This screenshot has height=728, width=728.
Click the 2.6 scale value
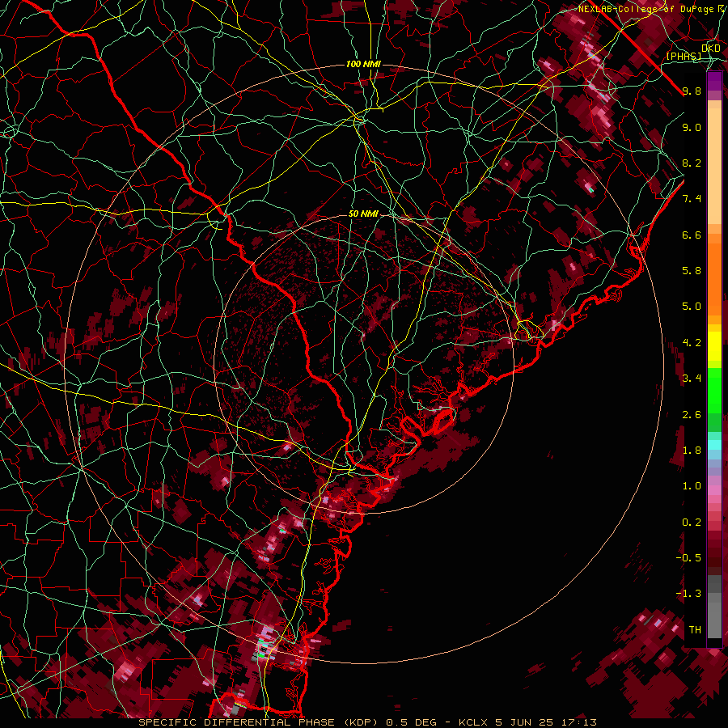[x=692, y=415]
